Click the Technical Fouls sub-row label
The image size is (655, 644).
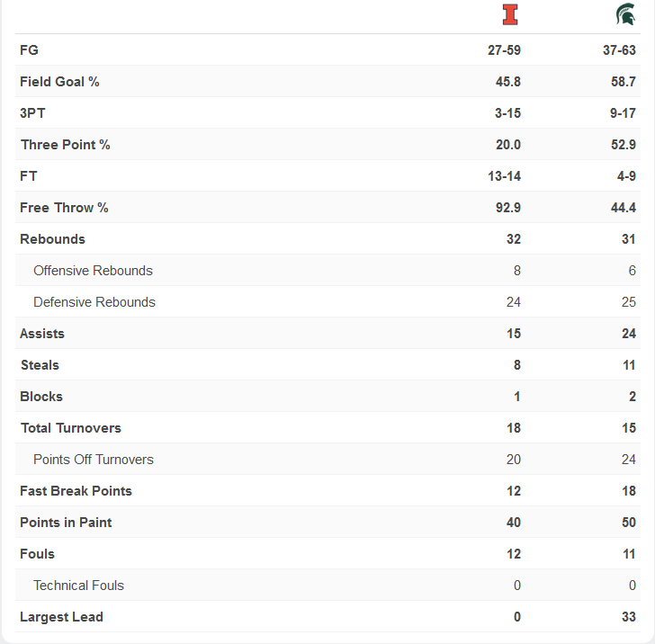(x=78, y=586)
